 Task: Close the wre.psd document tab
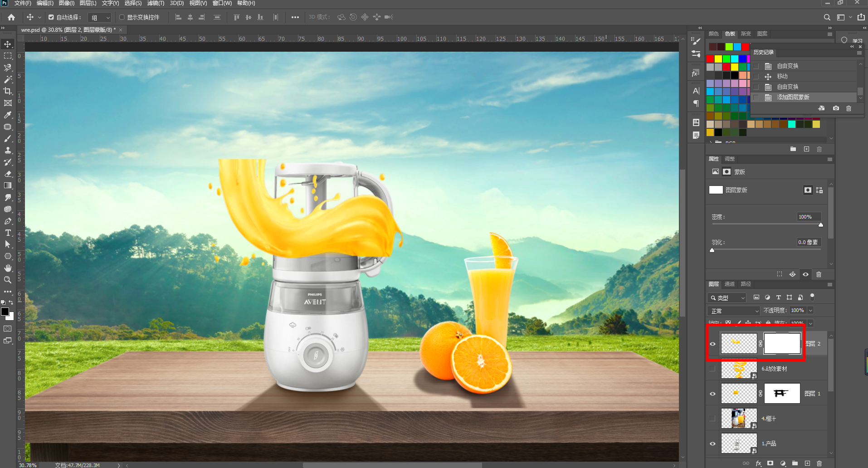pyautogui.click(x=121, y=30)
